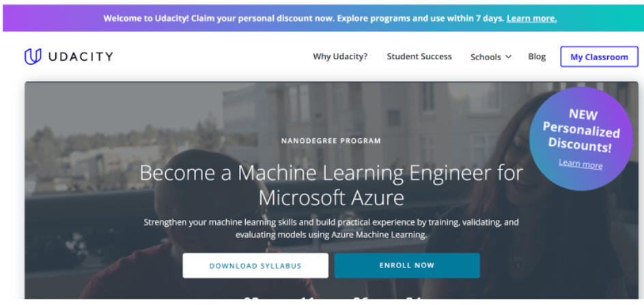Open My Classroom

(x=599, y=57)
